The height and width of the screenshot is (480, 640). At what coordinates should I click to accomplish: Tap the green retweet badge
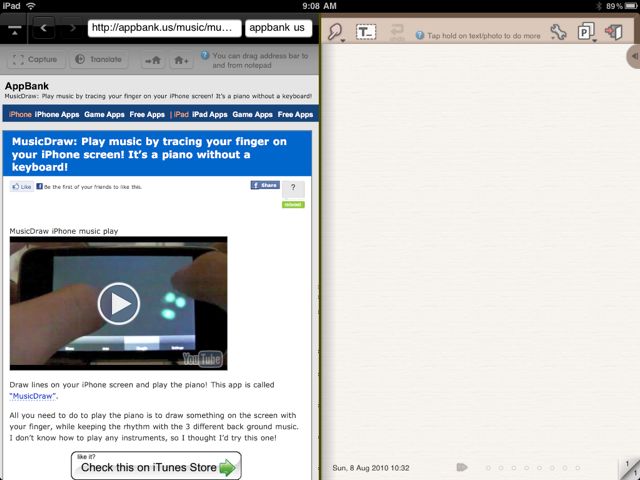[x=293, y=204]
